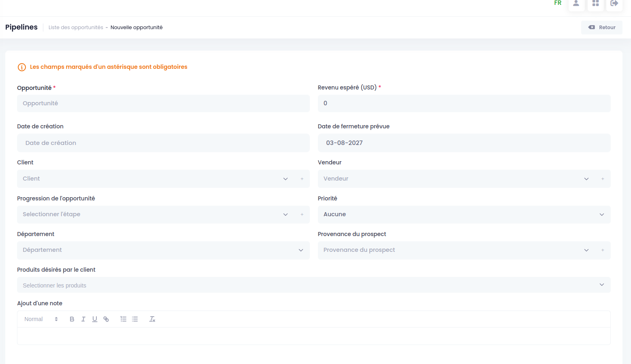Open the Selectionner les produits dropdown
Viewport: 631px width, 364px height.
314,285
